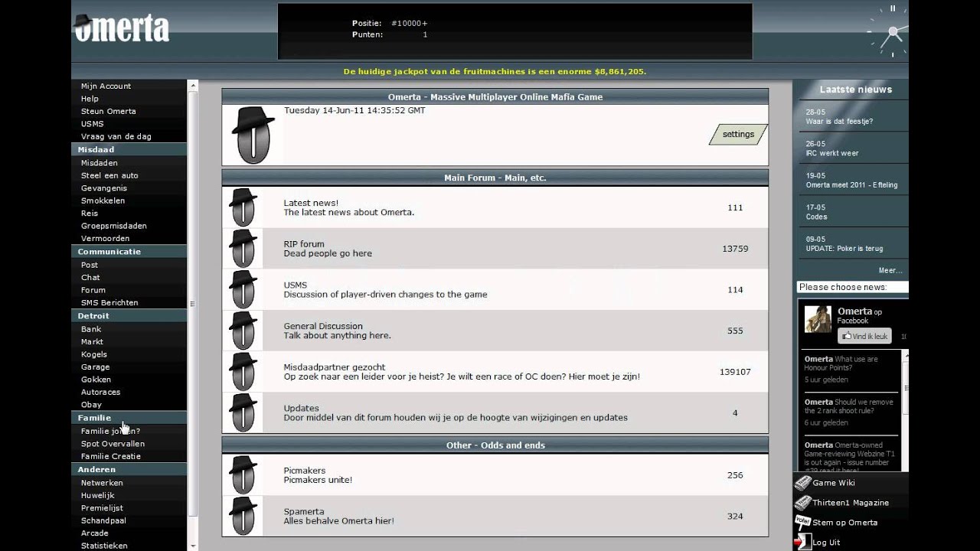This screenshot has width=980, height=551.
Task: Open the Updates forum link
Action: pos(301,409)
